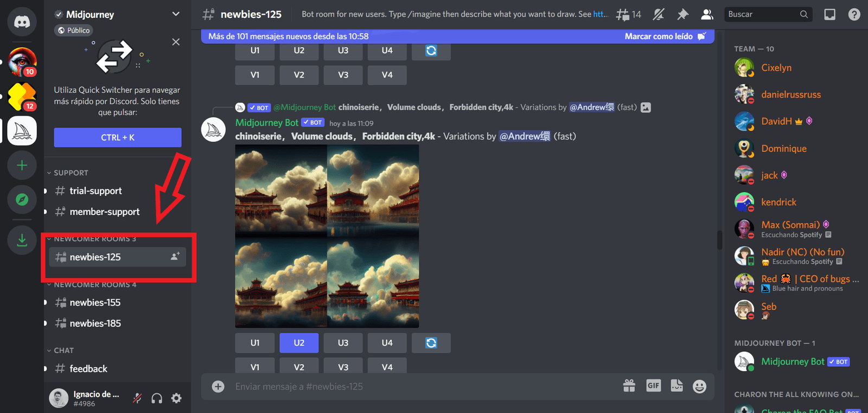The image size is (868, 413).
Task: Click the Público server badge
Action: click(x=73, y=30)
